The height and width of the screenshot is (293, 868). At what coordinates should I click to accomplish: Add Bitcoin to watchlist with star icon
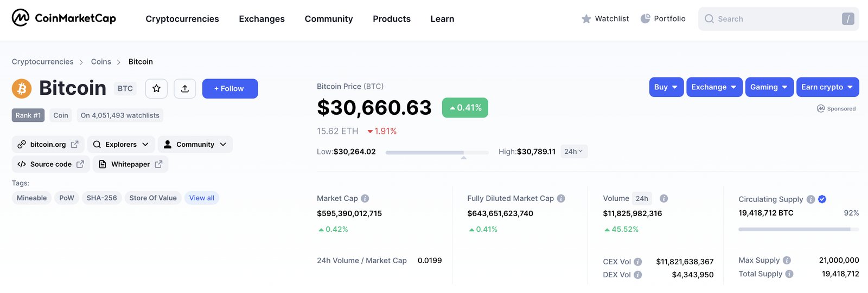[156, 88]
